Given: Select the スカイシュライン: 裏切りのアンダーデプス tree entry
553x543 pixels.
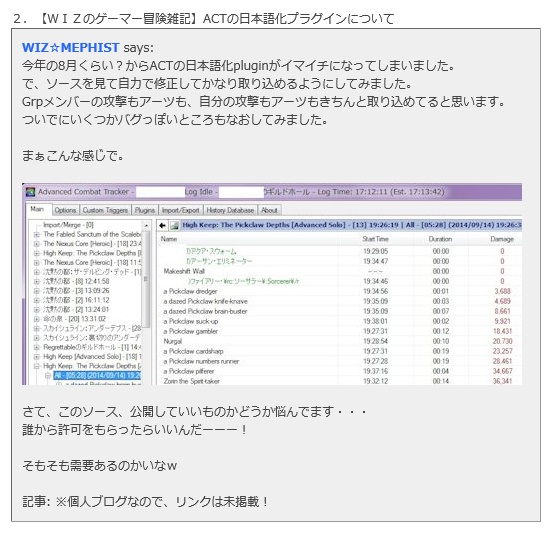Looking at the screenshot, I should [x=92, y=338].
